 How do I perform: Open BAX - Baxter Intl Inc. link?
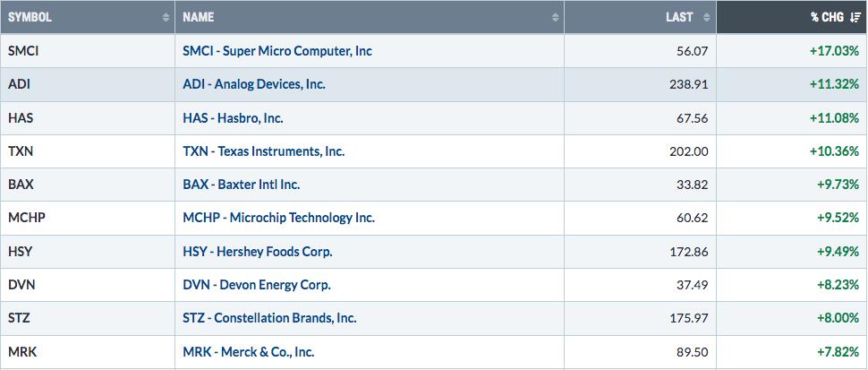point(242,185)
